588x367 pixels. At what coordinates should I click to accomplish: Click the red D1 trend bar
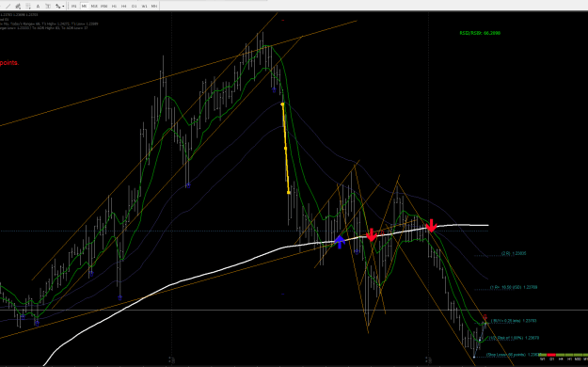(x=551, y=355)
